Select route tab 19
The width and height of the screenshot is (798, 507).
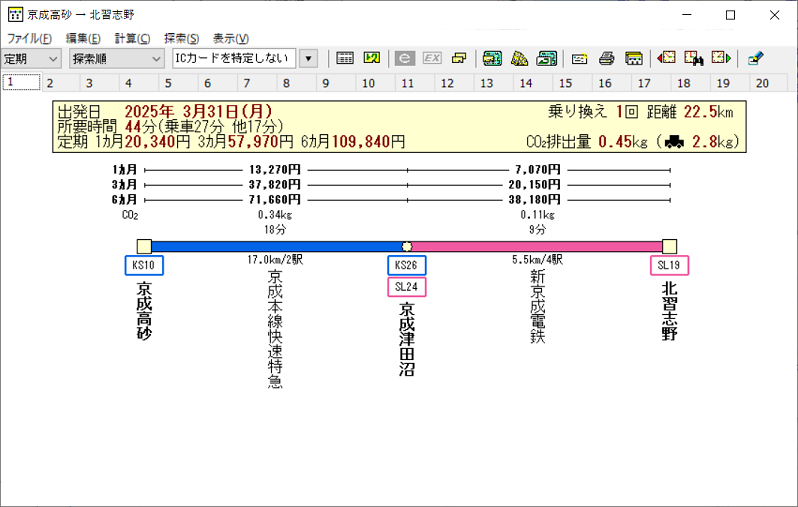point(730,83)
